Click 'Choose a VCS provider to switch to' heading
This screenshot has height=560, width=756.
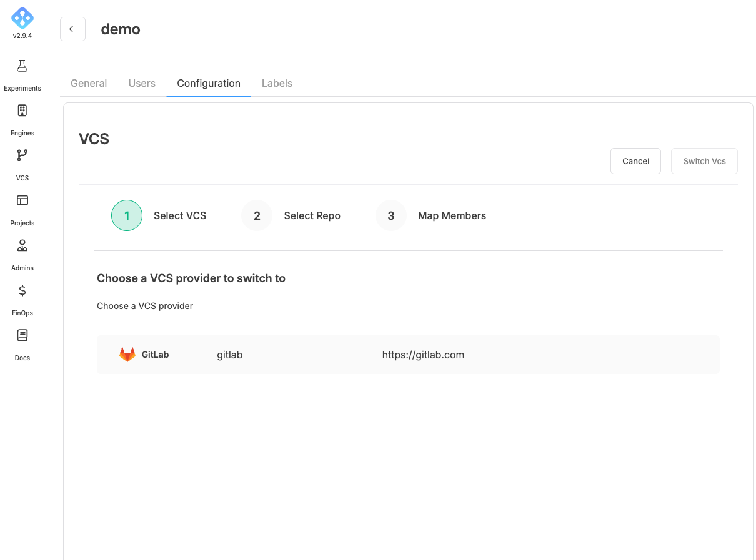click(x=191, y=278)
